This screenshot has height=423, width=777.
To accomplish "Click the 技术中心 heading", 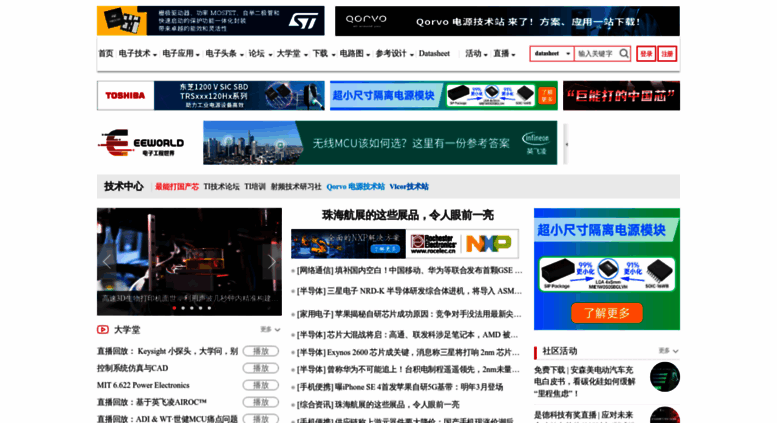I will pos(123,186).
